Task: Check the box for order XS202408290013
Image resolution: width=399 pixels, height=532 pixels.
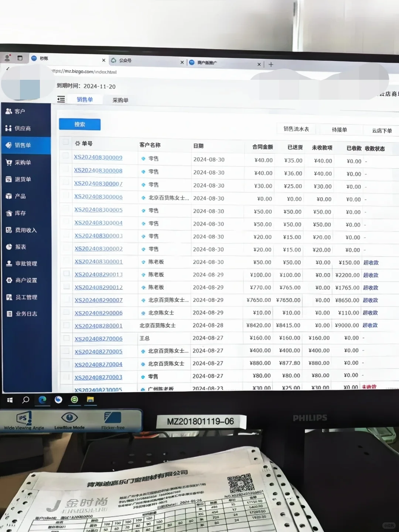Action: point(66,273)
